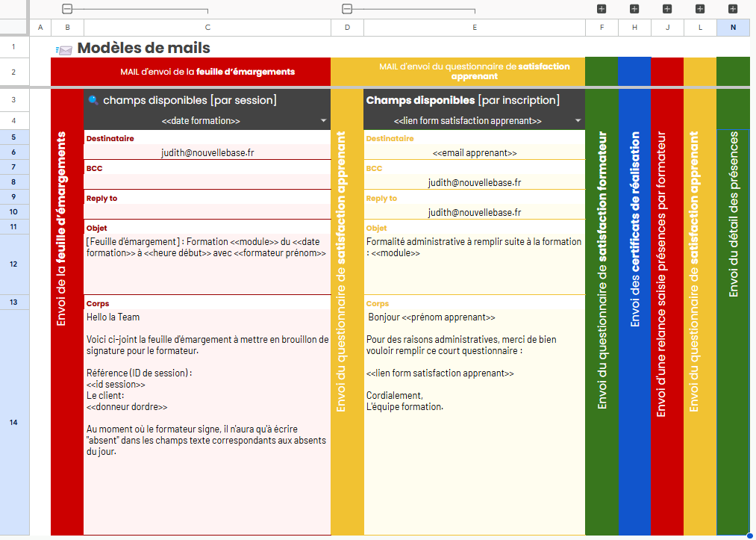756x540 pixels.
Task: Click the judith@nouvellebase.fr cell under yellow BCC
Action: point(475,182)
